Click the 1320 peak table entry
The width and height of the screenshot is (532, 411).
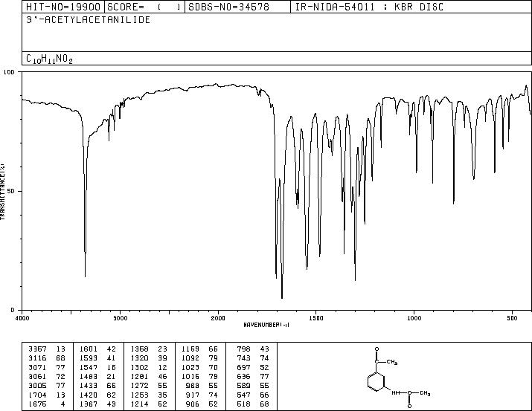point(149,358)
